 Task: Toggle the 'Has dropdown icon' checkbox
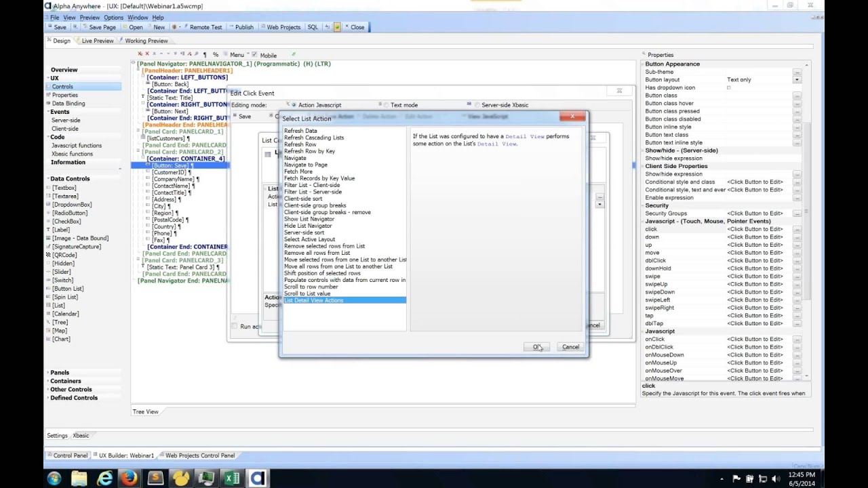coord(729,87)
